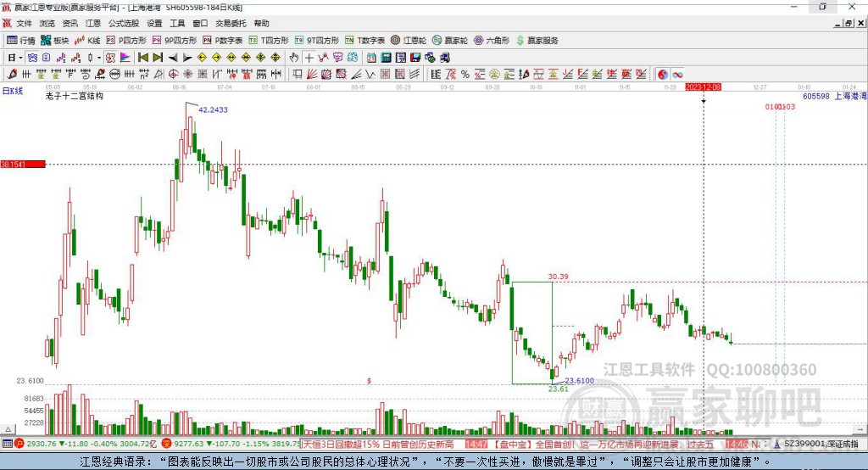Open the calculator icon in toolbar
This screenshot has height=470, width=868.
click(386, 58)
